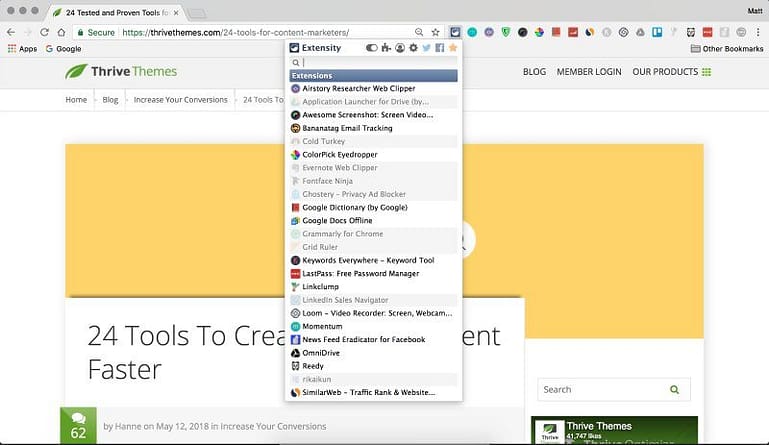Open Awesome Screenshot from the toolbar
Image resolution: width=769 pixels, height=445 pixels.
pyautogui.click(x=523, y=32)
